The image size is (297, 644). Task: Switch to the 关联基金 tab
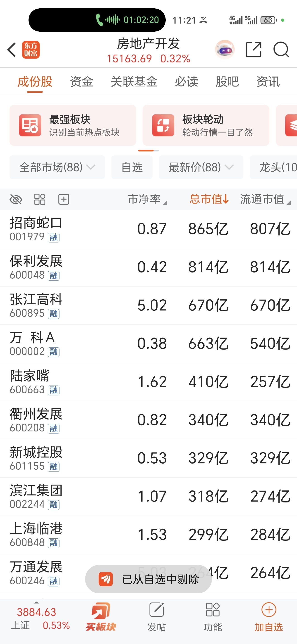click(134, 82)
